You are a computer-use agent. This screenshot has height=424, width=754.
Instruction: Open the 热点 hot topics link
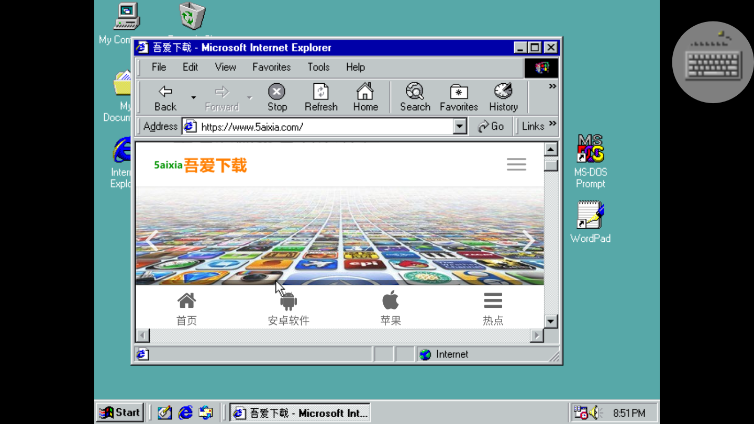pyautogui.click(x=493, y=309)
